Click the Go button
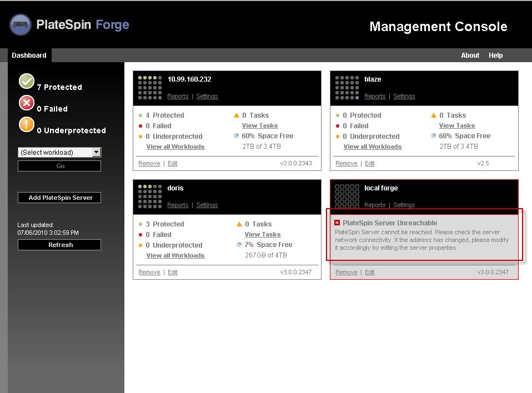 point(59,166)
